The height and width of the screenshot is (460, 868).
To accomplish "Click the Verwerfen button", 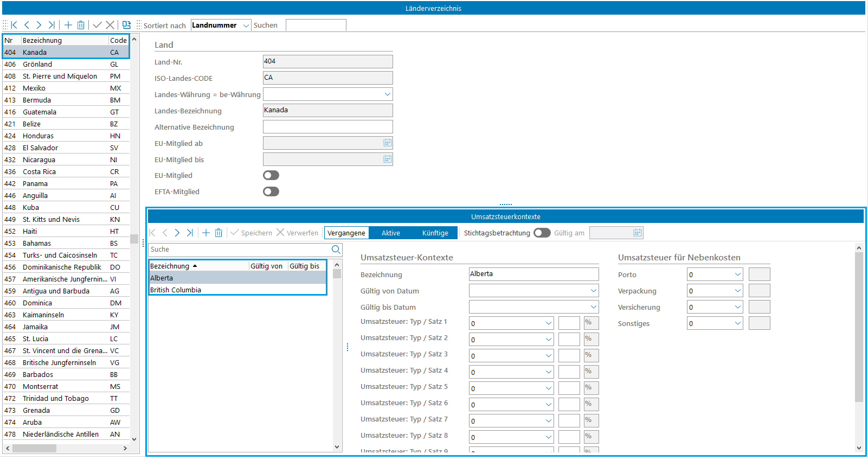I will point(297,233).
